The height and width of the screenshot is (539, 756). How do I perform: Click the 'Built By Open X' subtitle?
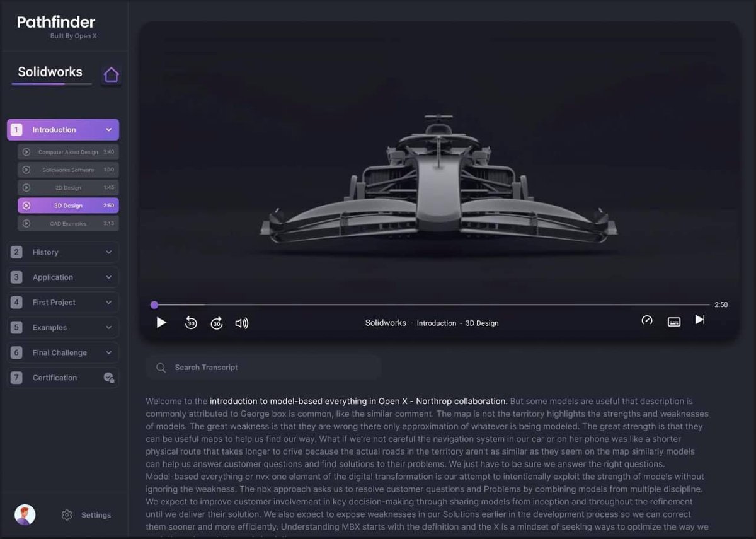(x=73, y=36)
